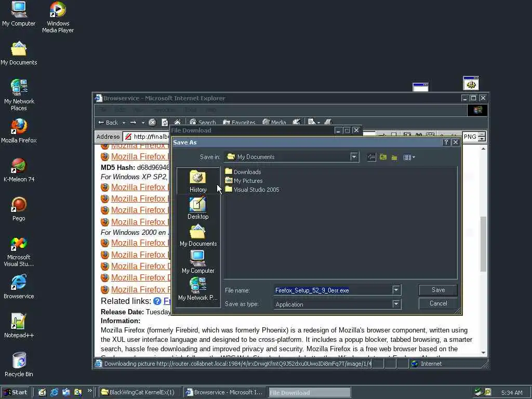Select the Downloads folder in file list
Viewport: 532px width, 399px height.
pos(243,172)
